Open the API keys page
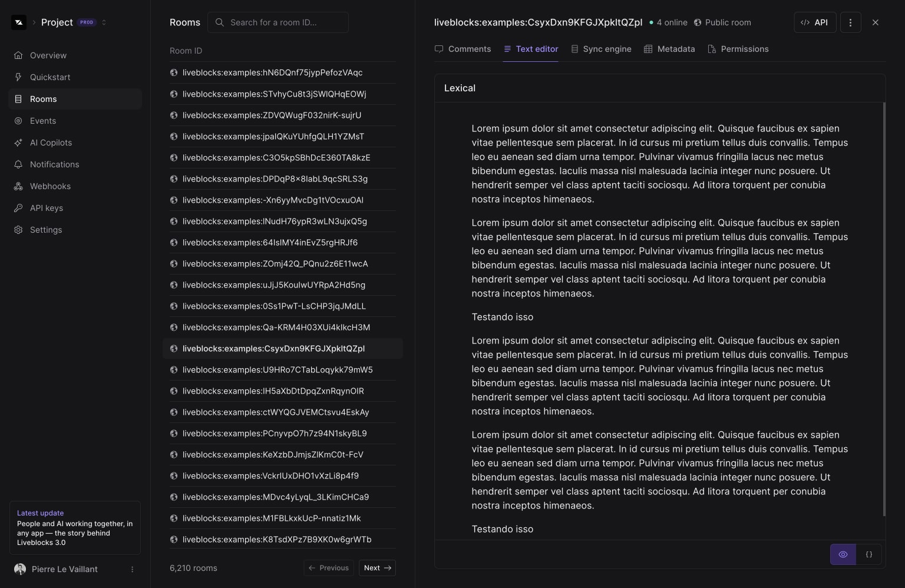This screenshot has height=588, width=905. pyautogui.click(x=46, y=208)
